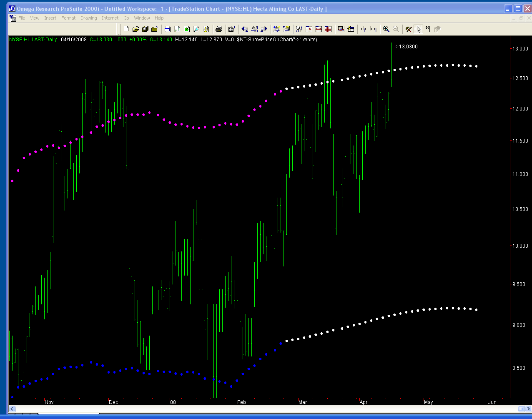This screenshot has width=532, height=419.
Task: Click the <-13.0300 price label on chart
Action: [x=406, y=47]
